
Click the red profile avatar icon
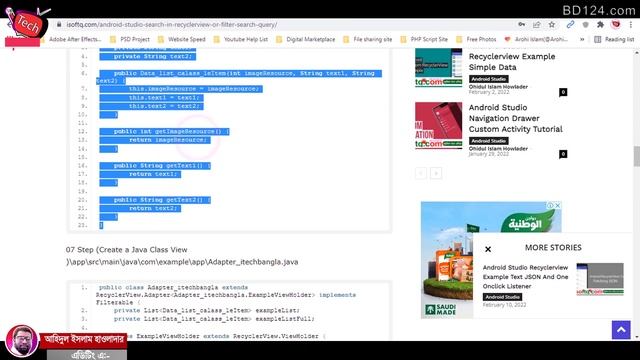click(616, 24)
